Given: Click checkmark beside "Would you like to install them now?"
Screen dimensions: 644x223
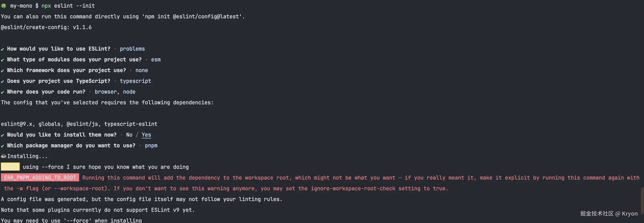Looking at the screenshot, I should pyautogui.click(x=2, y=135).
